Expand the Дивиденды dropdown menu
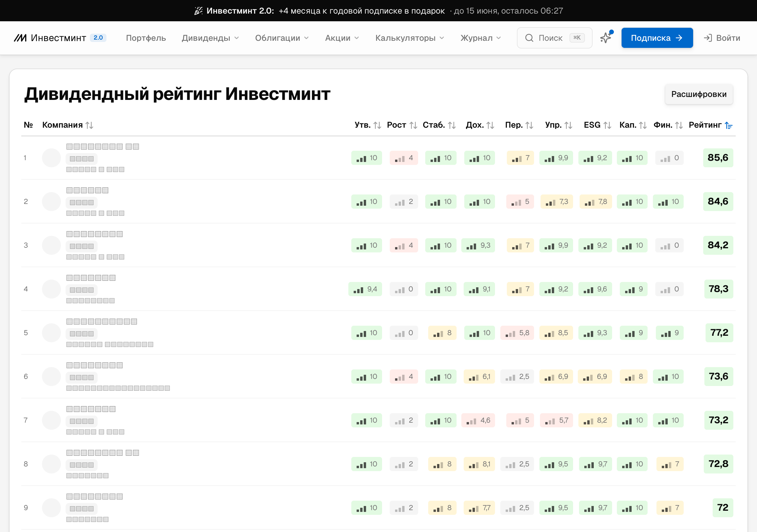Viewport: 757px width, 532px height. coord(210,38)
